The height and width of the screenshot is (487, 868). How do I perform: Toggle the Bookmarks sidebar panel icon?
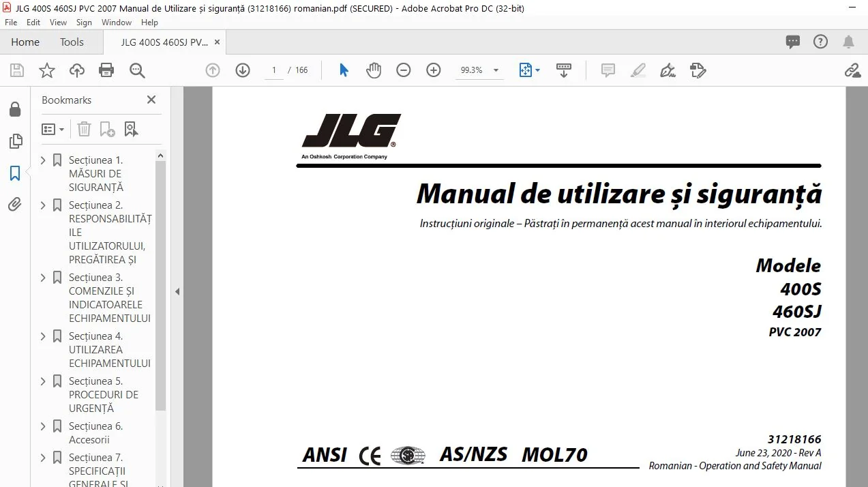click(15, 173)
